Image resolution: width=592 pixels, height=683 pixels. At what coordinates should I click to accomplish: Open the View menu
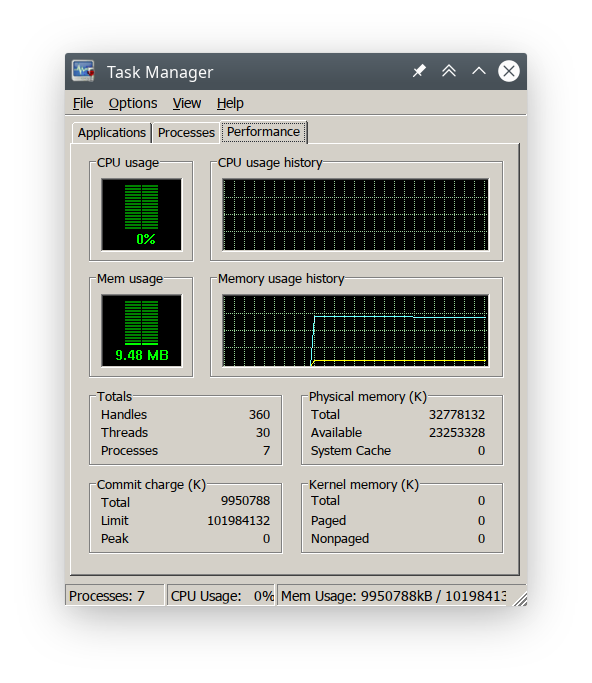click(186, 103)
